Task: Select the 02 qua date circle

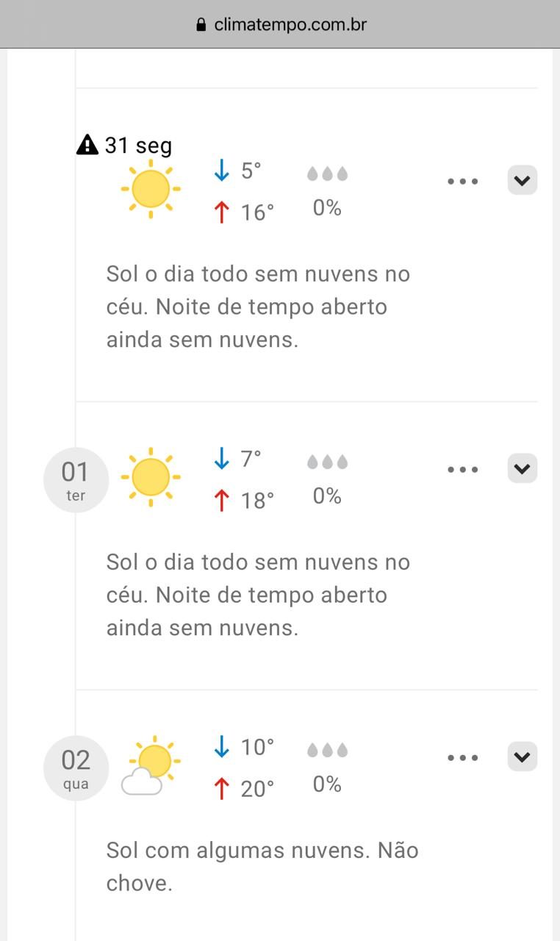Action: (x=76, y=768)
